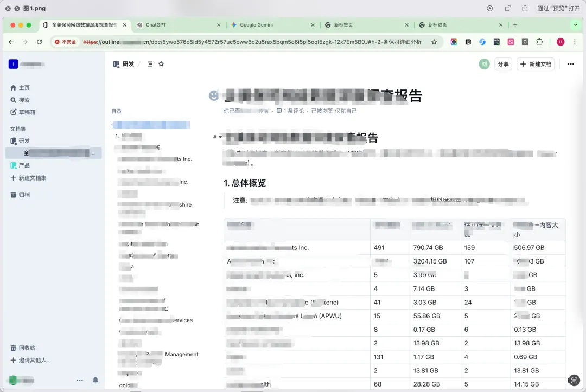Go forward using the browser forward arrow
586x392 pixels.
[25, 42]
